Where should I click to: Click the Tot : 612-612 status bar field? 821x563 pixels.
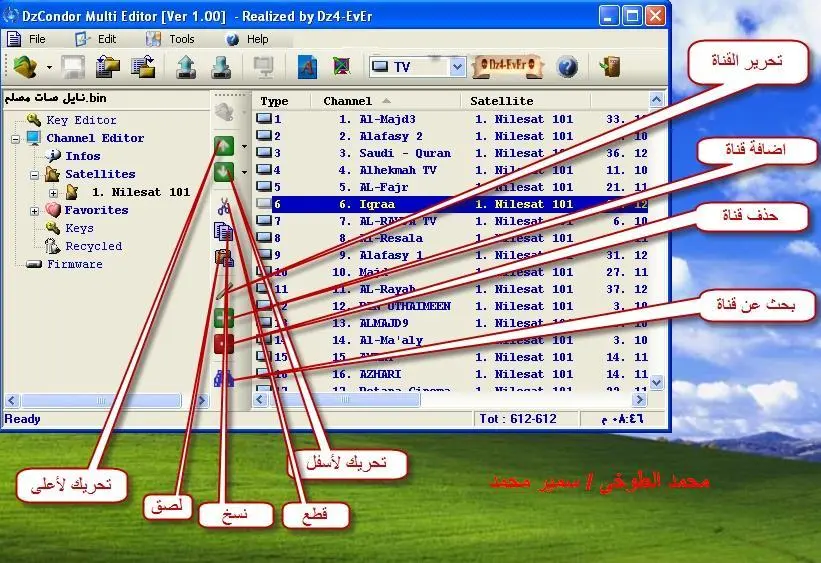526,419
